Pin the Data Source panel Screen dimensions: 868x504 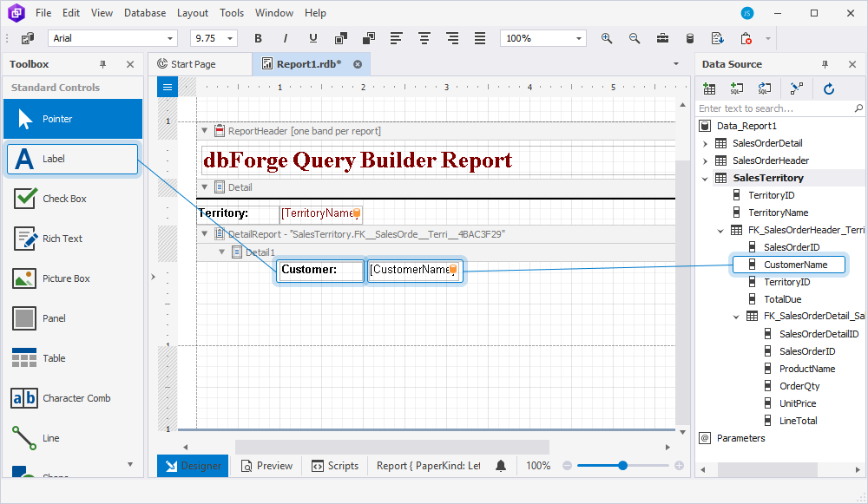[825, 64]
